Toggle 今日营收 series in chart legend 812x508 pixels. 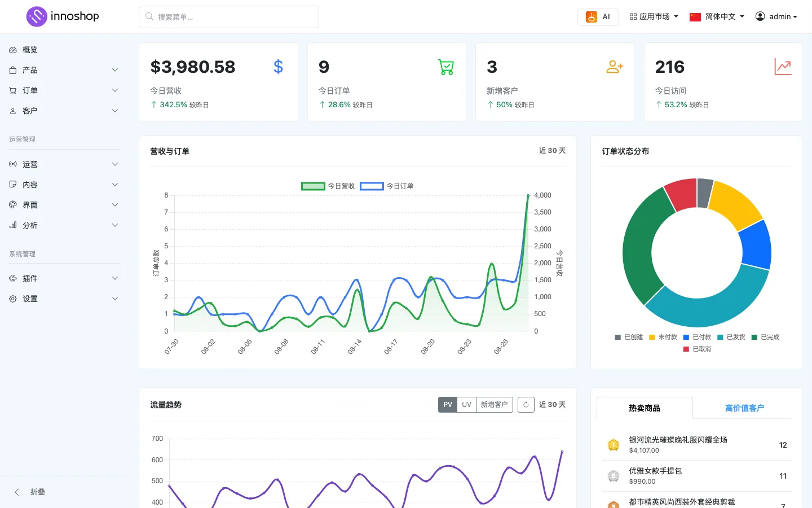[328, 186]
